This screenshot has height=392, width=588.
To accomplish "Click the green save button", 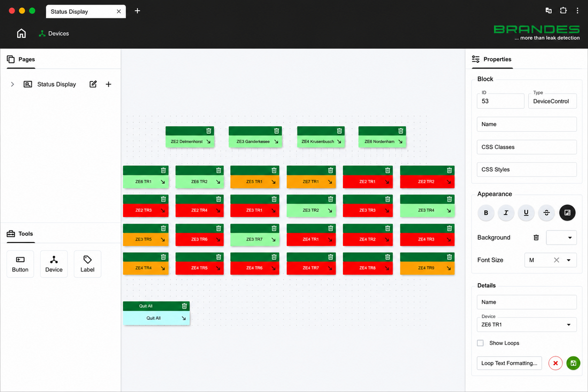I will click(x=573, y=363).
